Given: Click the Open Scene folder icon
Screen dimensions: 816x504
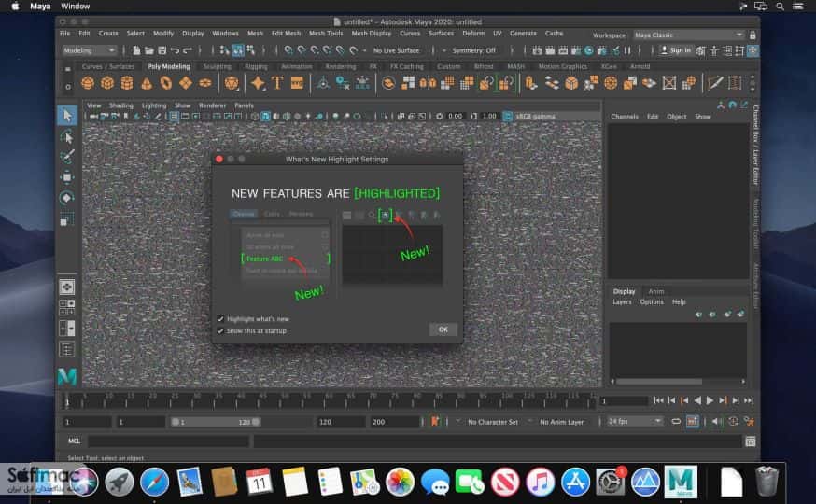Looking at the screenshot, I should click(x=148, y=50).
